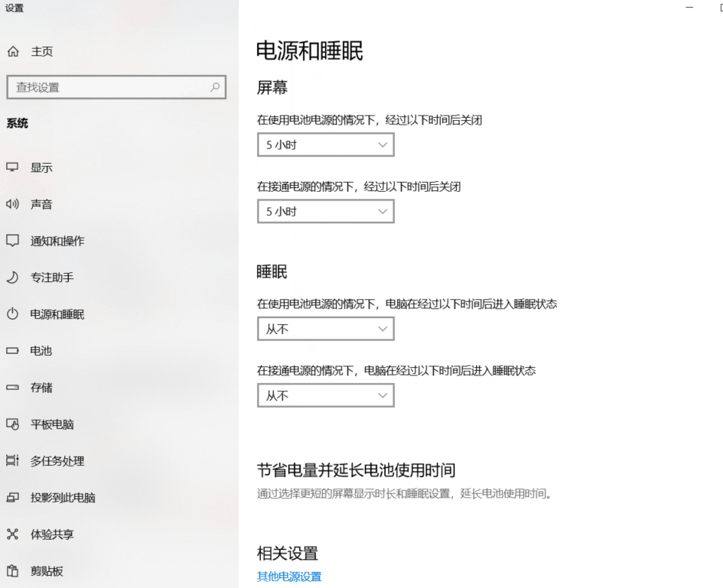Click the 电源和睡眠 page heading
Viewport: 723px width, 588px height.
[x=309, y=50]
